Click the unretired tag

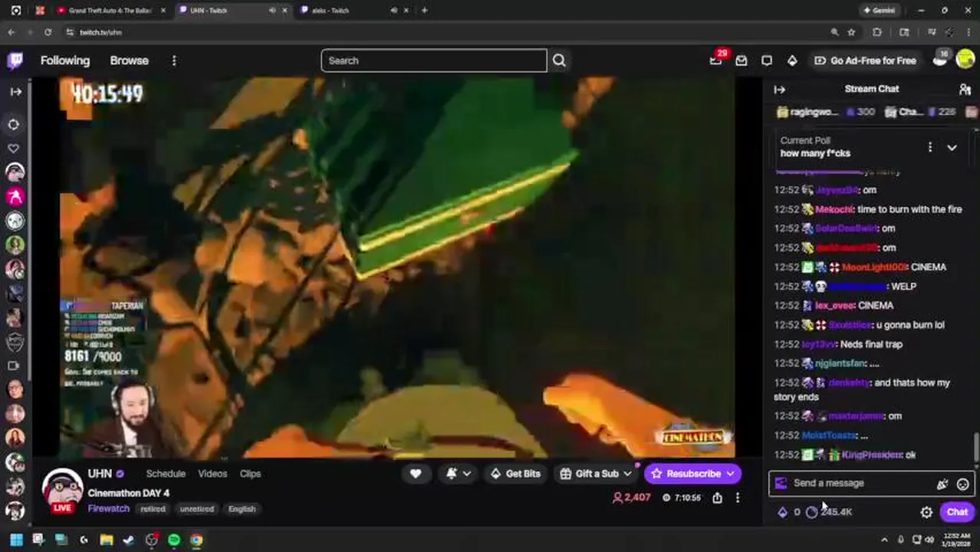196,509
